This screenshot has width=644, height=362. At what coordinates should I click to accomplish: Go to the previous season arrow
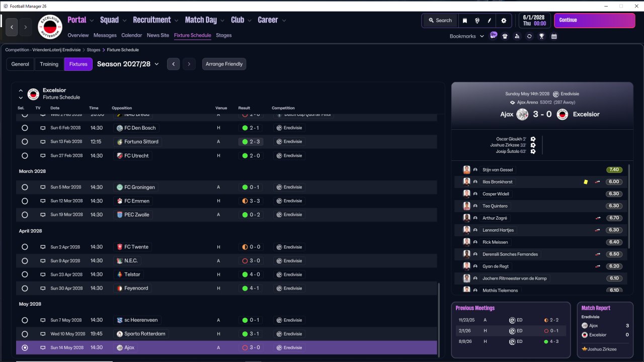(174, 64)
